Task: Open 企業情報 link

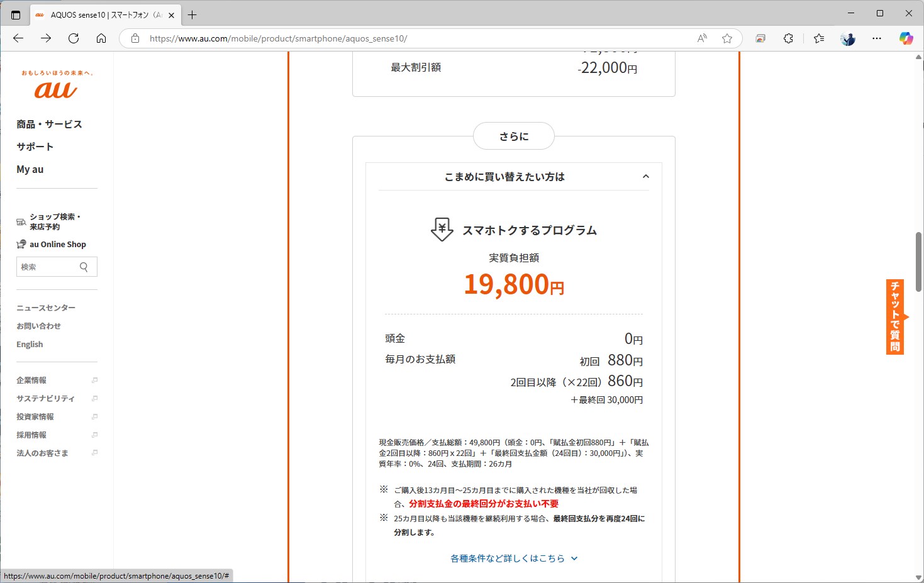Action: [31, 380]
